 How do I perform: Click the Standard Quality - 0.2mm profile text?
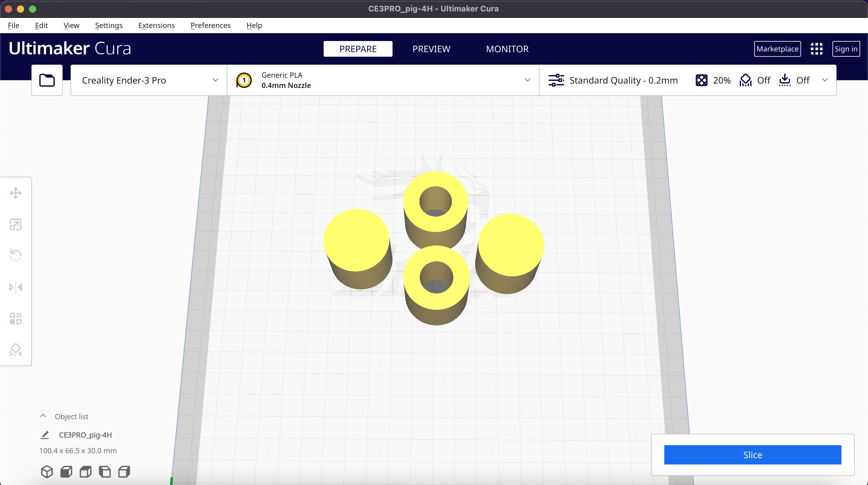(x=623, y=80)
